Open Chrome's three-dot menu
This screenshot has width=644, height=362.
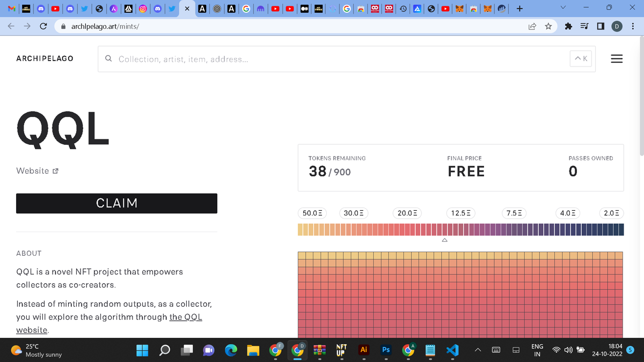coord(633,26)
